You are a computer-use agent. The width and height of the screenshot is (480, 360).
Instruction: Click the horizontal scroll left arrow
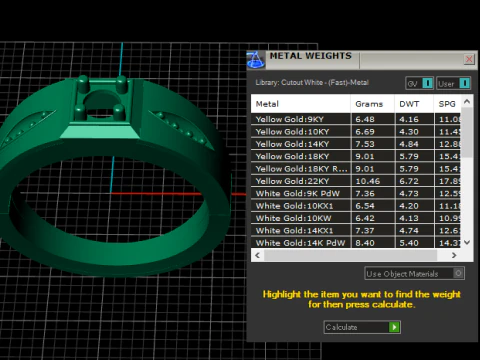point(257,255)
